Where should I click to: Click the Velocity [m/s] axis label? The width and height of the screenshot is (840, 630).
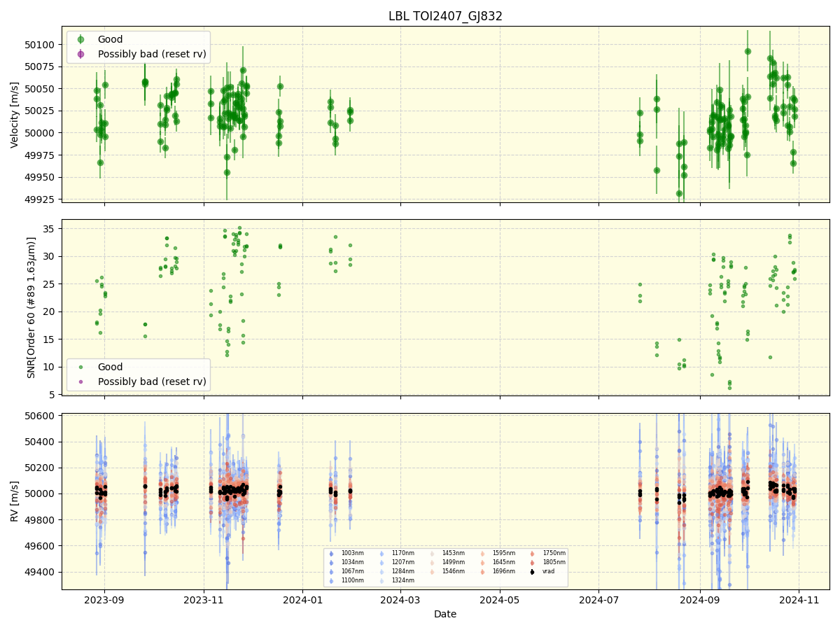[14, 113]
